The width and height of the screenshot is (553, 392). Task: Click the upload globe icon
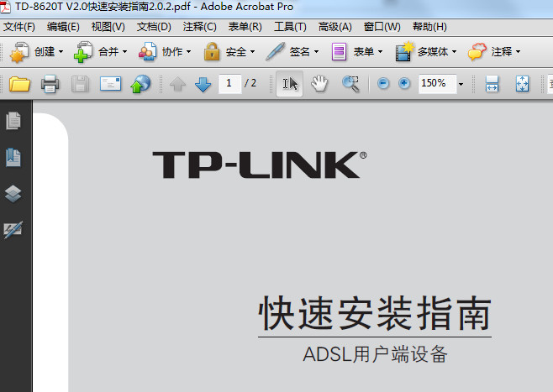(140, 84)
